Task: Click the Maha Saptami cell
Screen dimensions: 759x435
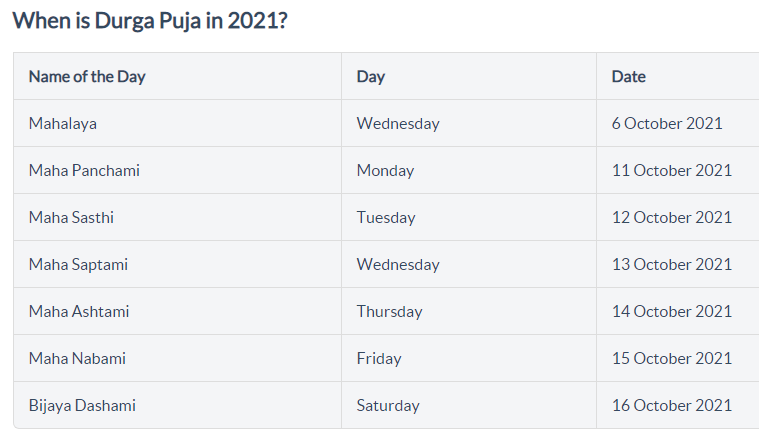Action: click(78, 265)
